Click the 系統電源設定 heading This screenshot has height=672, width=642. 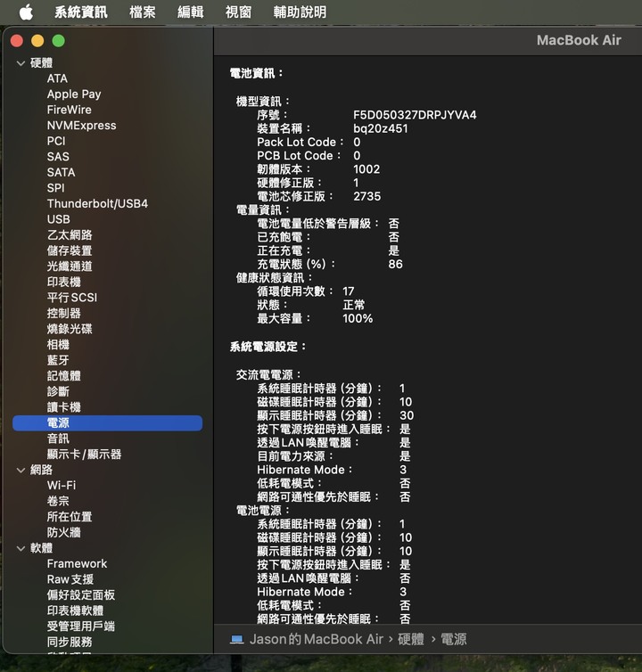267,347
